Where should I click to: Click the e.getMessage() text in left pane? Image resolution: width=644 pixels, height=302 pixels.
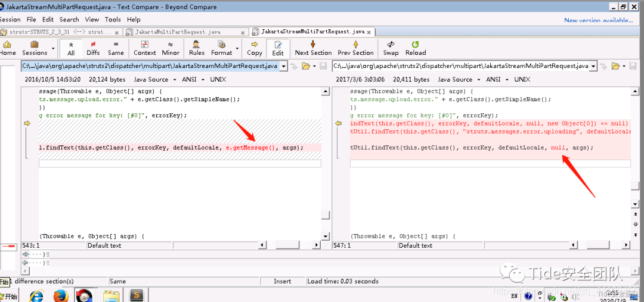[x=250, y=147]
